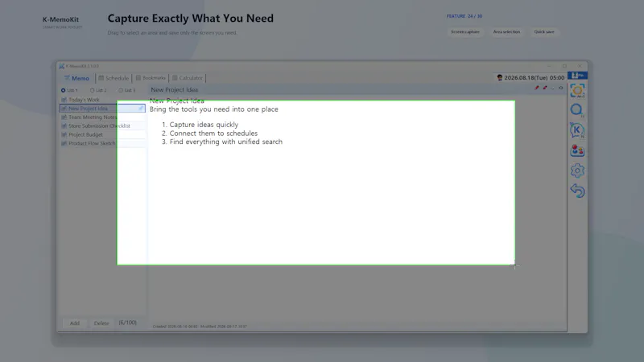Image resolution: width=644 pixels, height=362 pixels.
Task: Select the List 3 radio button
Action: point(121,90)
